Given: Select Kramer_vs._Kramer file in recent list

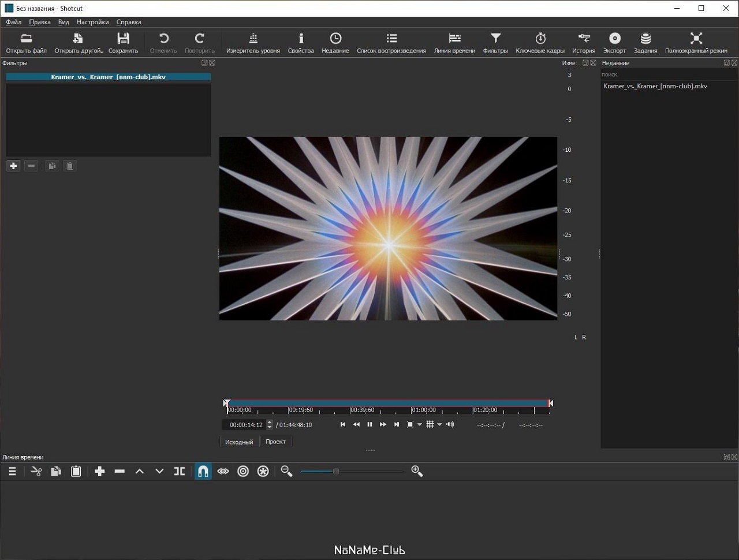Looking at the screenshot, I should coord(655,86).
